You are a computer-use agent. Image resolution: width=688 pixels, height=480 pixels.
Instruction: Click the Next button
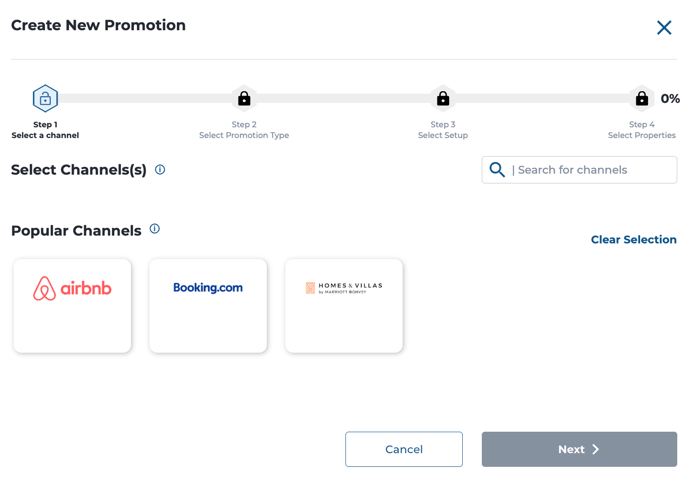pos(579,449)
